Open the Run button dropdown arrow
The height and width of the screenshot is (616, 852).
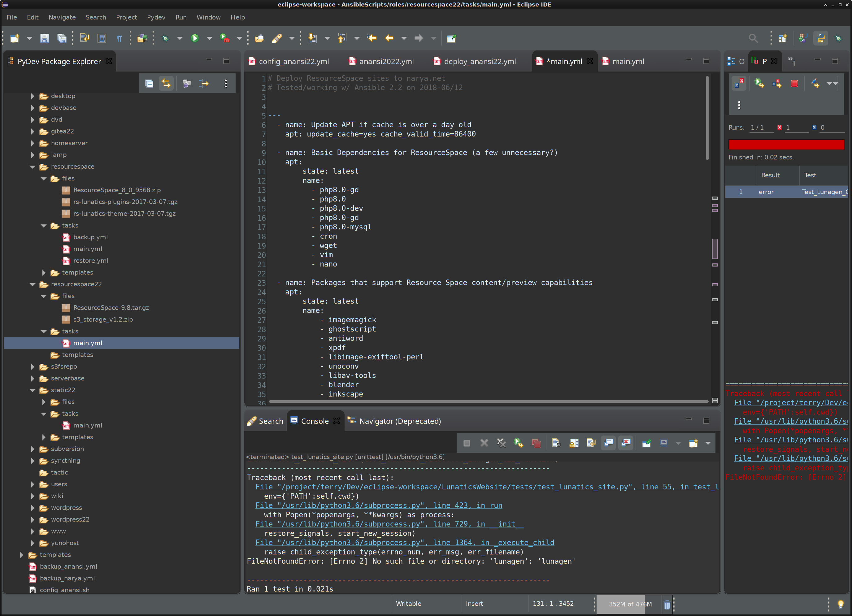coord(209,38)
